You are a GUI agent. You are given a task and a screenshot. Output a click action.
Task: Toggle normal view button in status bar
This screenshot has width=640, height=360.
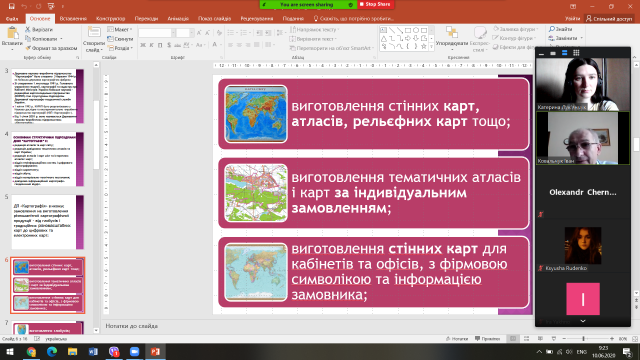tap(513, 339)
